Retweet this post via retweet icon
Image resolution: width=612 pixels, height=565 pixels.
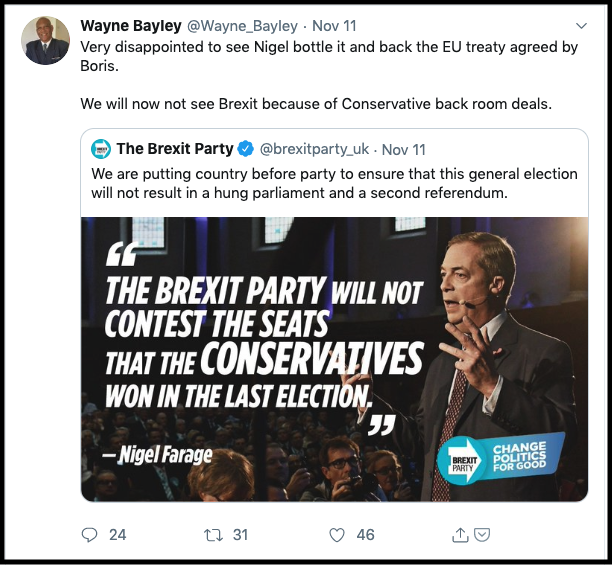[212, 535]
